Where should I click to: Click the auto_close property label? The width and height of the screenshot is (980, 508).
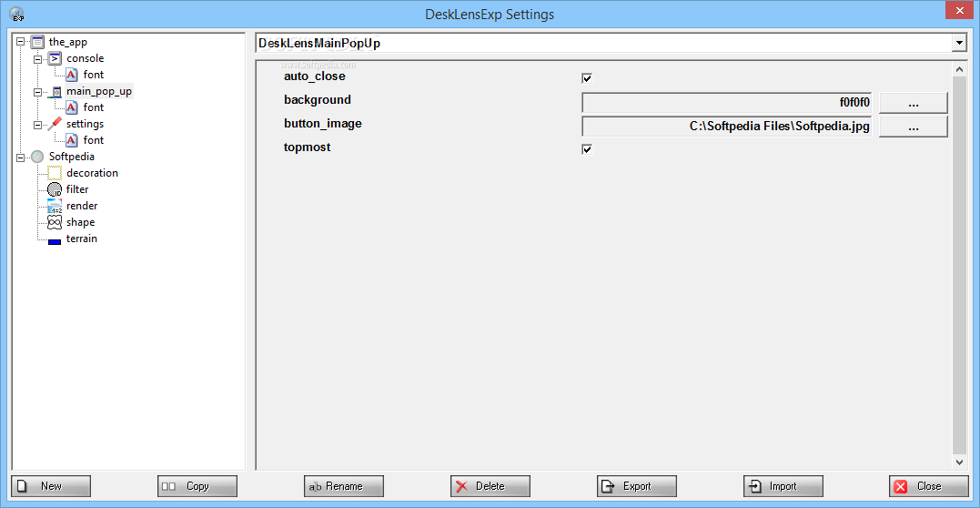point(314,76)
